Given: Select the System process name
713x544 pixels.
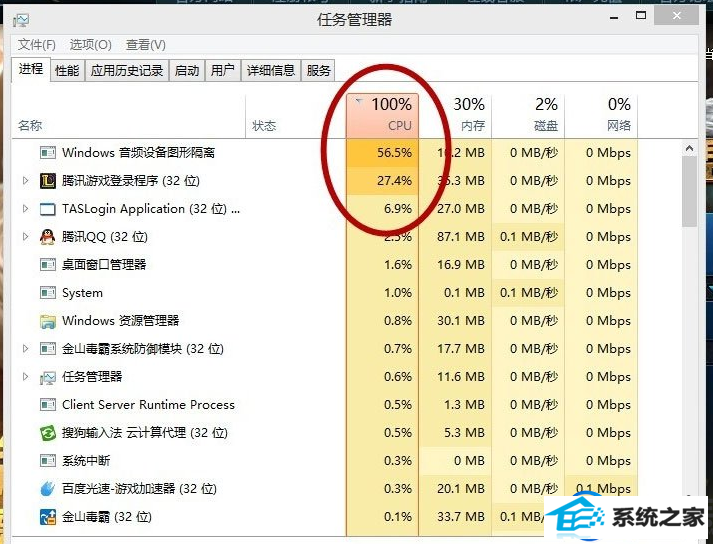Looking at the screenshot, I should tap(82, 293).
